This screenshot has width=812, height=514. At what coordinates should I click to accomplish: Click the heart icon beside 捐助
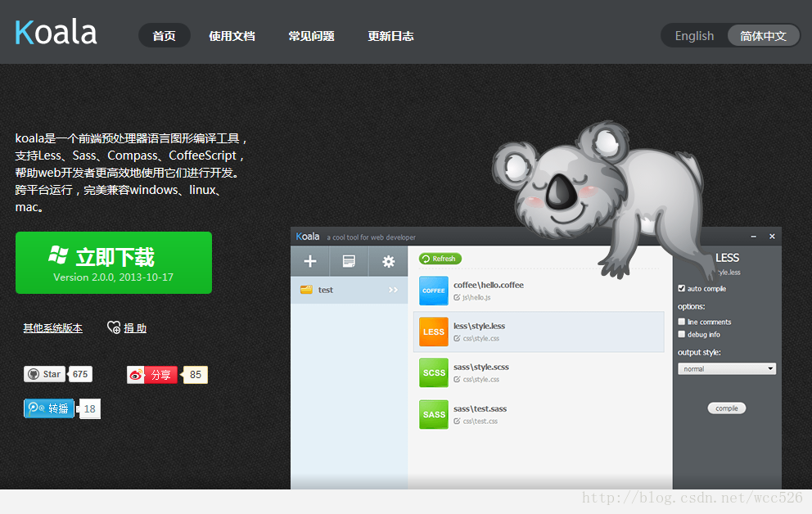point(114,327)
